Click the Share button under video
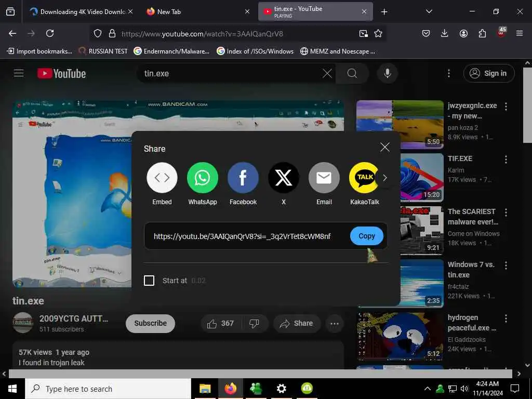532x399 pixels. pyautogui.click(x=296, y=323)
